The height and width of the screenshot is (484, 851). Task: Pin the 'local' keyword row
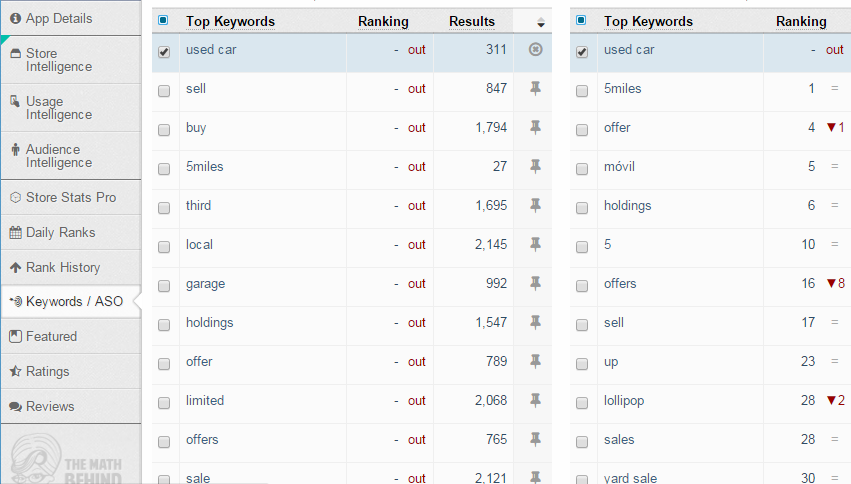535,245
